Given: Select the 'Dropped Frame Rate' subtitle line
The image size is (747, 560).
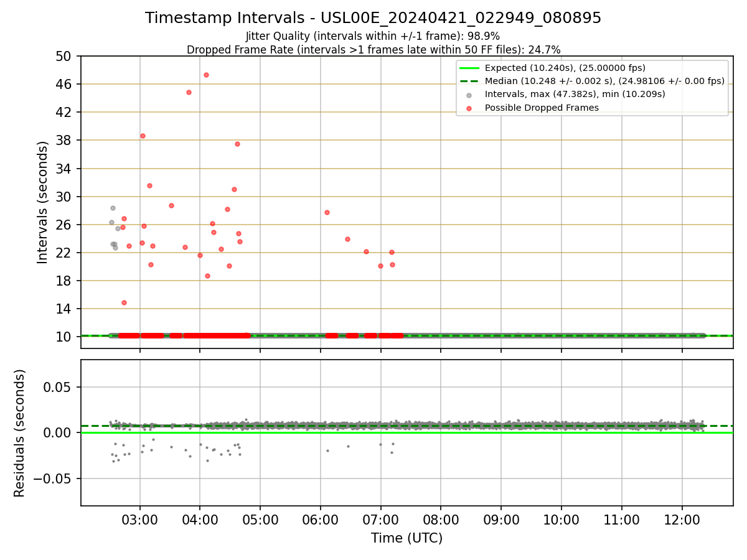Looking at the screenshot, I should 374,49.
